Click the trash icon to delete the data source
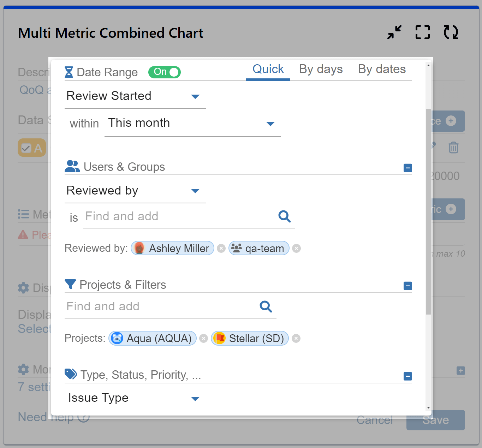The height and width of the screenshot is (448, 482). pos(453,148)
